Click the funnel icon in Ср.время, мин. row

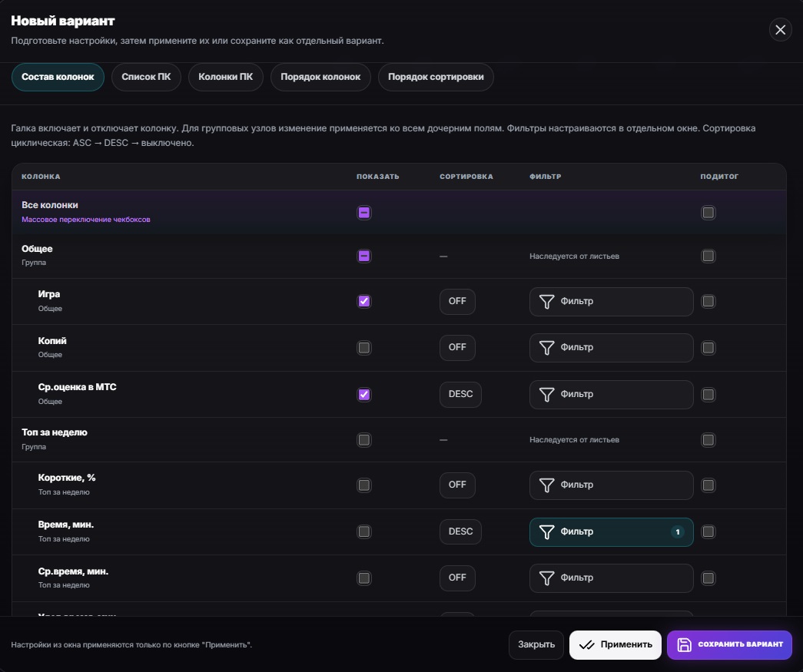(x=546, y=578)
